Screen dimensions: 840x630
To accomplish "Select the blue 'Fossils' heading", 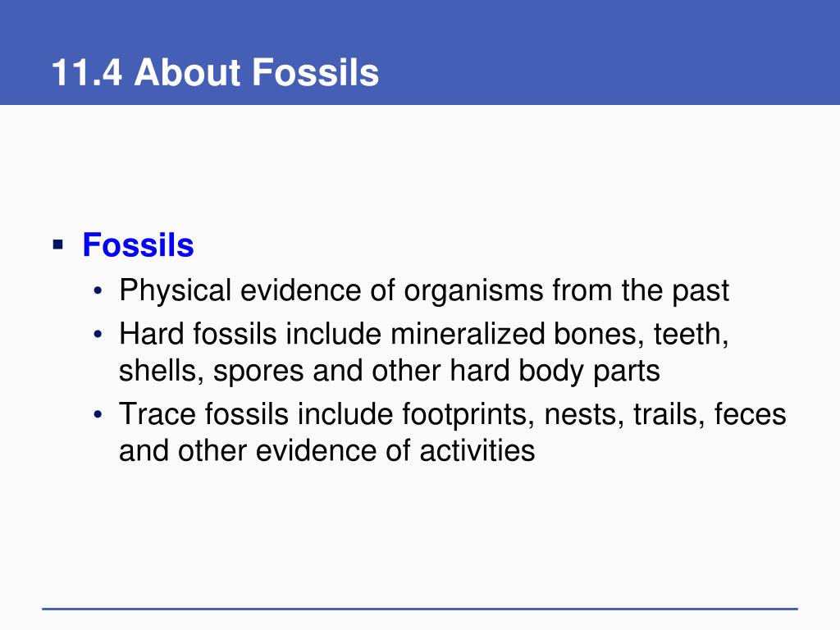I will 138,244.
